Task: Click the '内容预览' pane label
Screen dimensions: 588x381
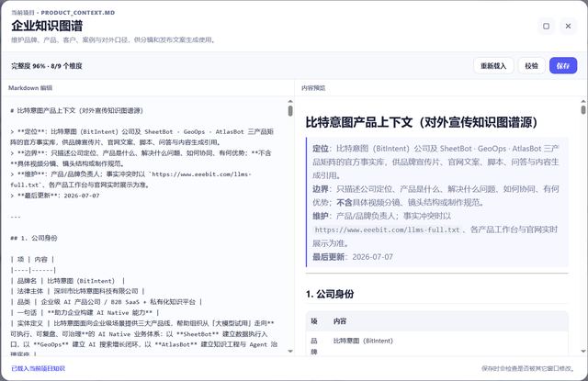Action: coord(313,88)
